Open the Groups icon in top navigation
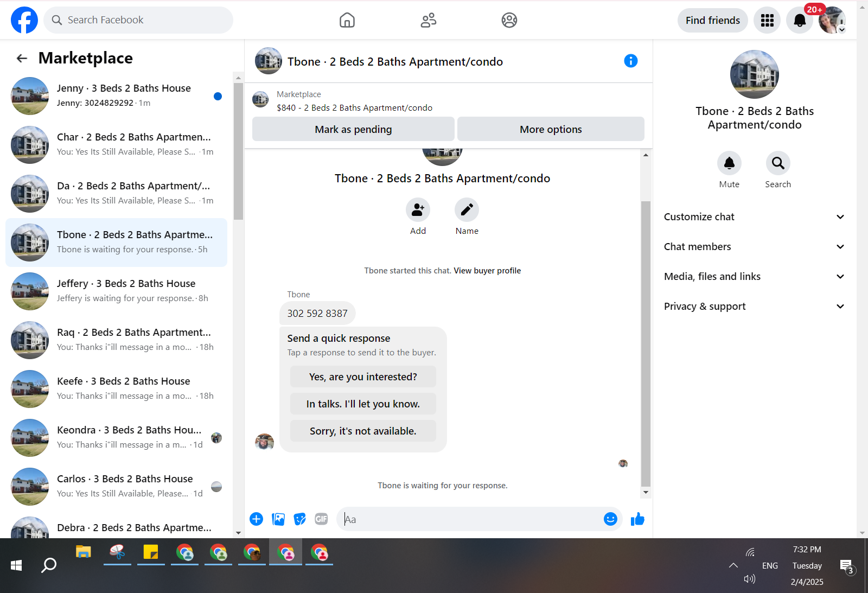The width and height of the screenshot is (868, 593). [x=509, y=20]
